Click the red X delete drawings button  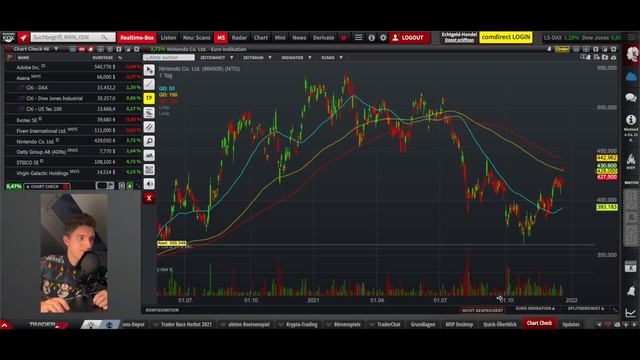(149, 198)
